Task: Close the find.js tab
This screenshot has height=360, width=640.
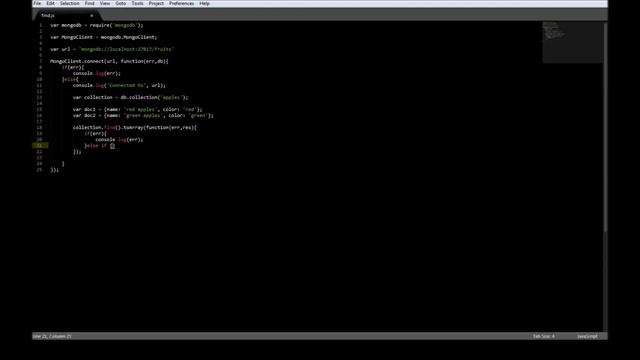Action: [x=91, y=16]
